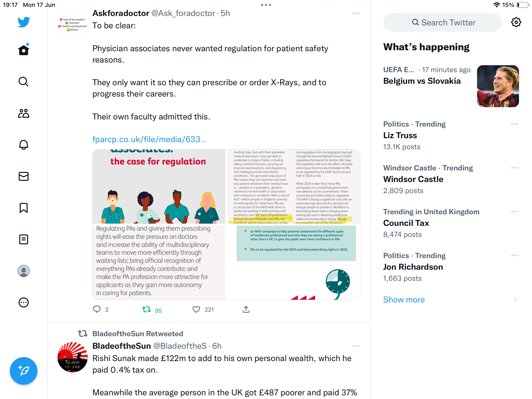Tap the compose tweet button
The image size is (532, 399).
pyautogui.click(x=24, y=371)
